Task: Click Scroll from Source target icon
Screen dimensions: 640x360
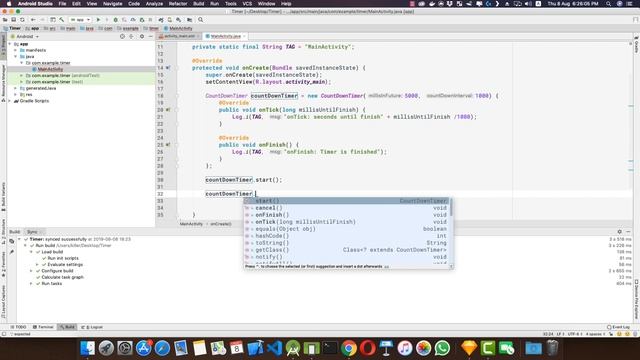Action: pos(122,36)
